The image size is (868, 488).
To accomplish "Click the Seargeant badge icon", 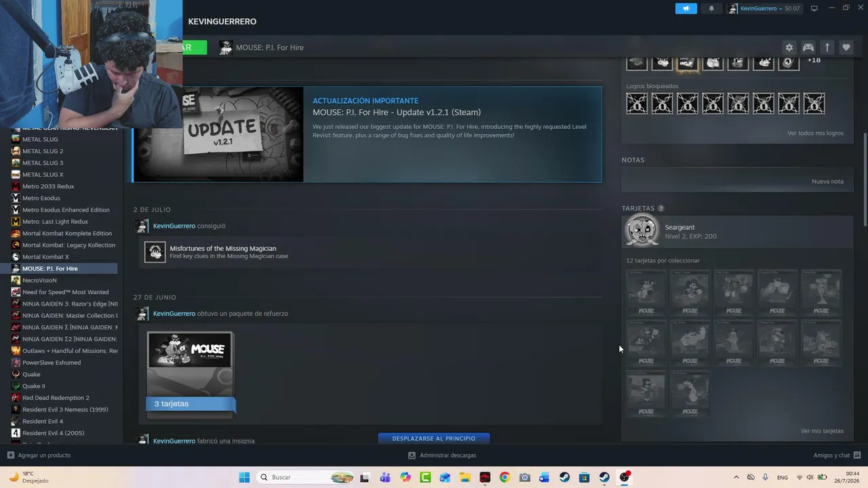I will click(642, 231).
